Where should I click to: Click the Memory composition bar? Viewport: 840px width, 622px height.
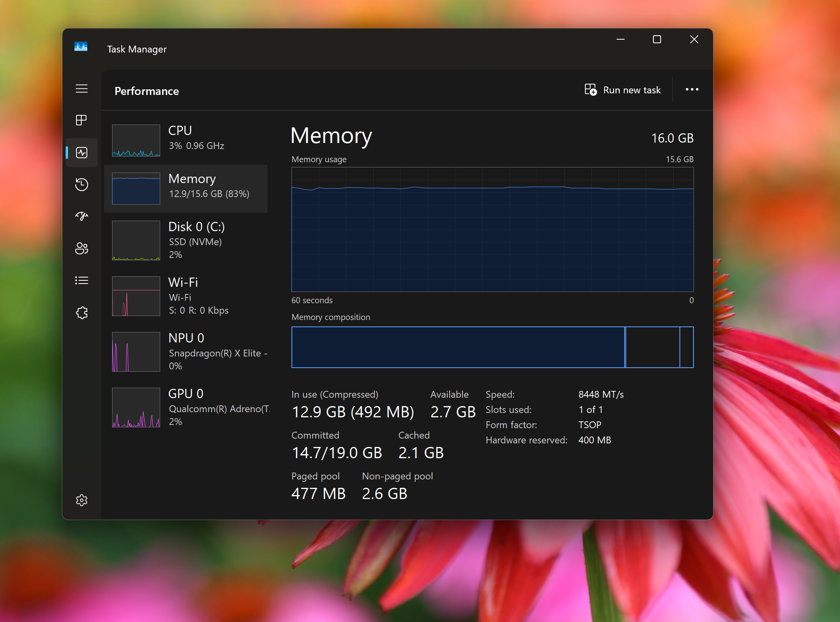pyautogui.click(x=492, y=347)
